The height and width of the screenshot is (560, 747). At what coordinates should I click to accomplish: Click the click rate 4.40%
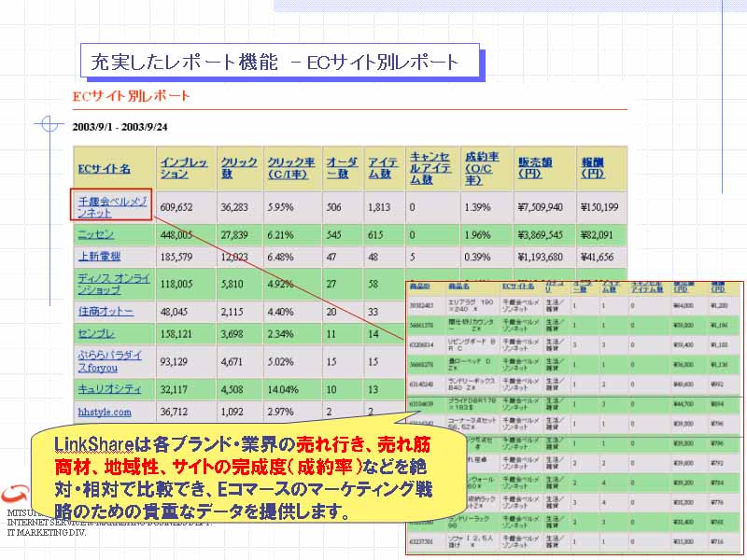(280, 312)
